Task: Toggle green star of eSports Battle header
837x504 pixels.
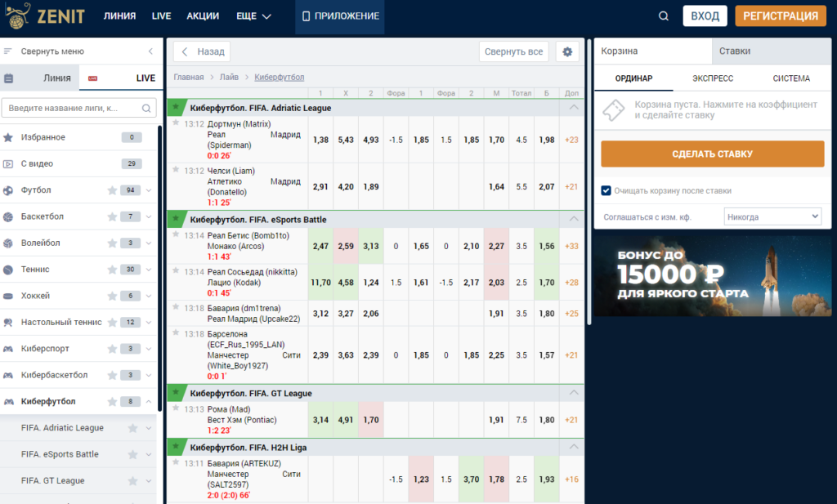Action: (176, 219)
